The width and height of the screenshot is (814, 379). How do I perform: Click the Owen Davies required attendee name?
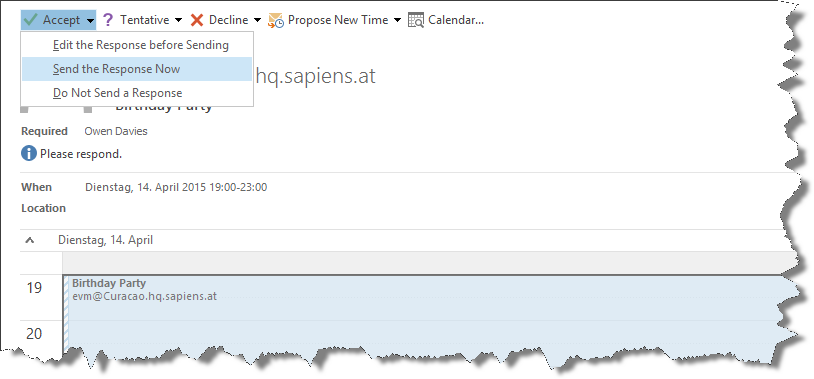tap(116, 131)
